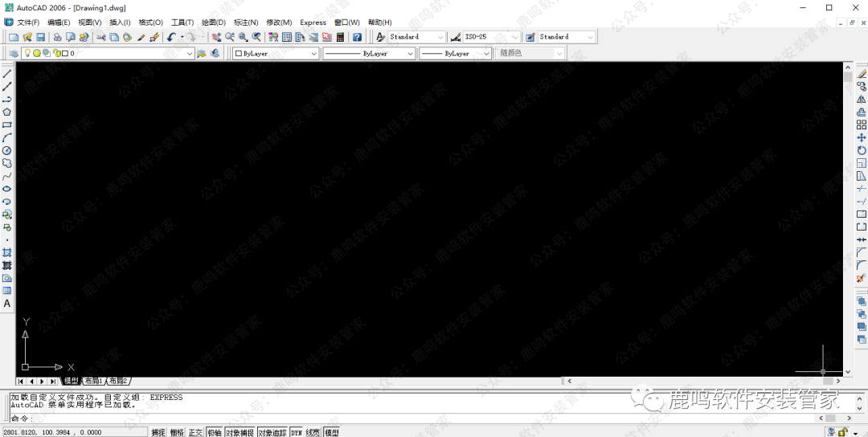Image resolution: width=868 pixels, height=437 pixels.
Task: Open the 绘图(D) menu
Action: pyautogui.click(x=213, y=22)
